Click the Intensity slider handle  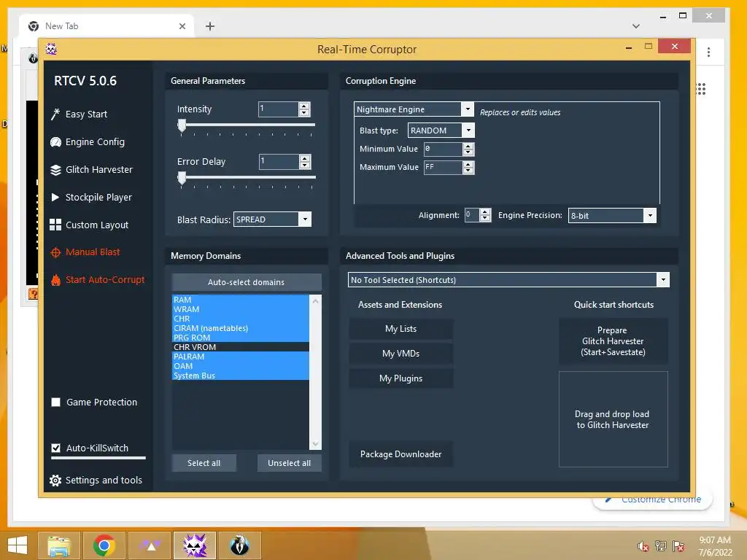182,125
